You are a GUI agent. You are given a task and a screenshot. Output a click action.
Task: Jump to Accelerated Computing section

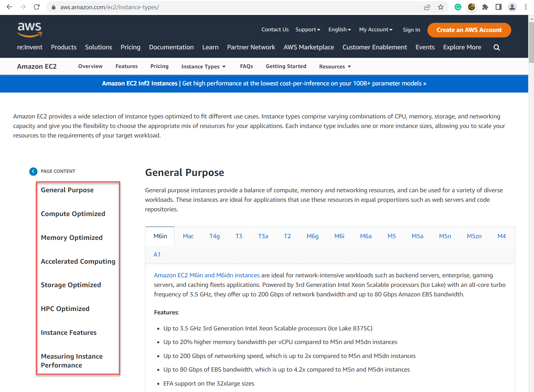[78, 261]
